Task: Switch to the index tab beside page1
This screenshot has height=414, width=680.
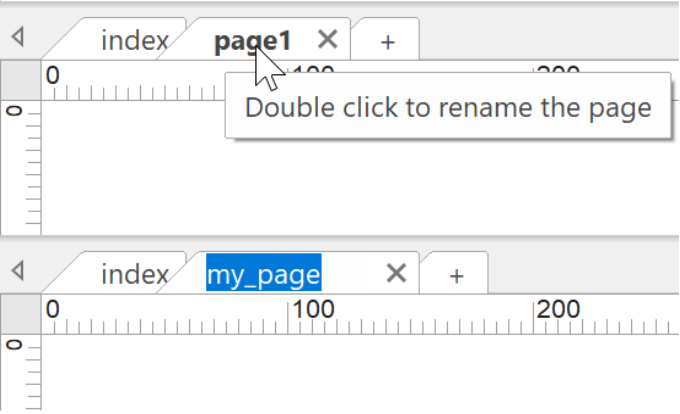Action: 134,41
